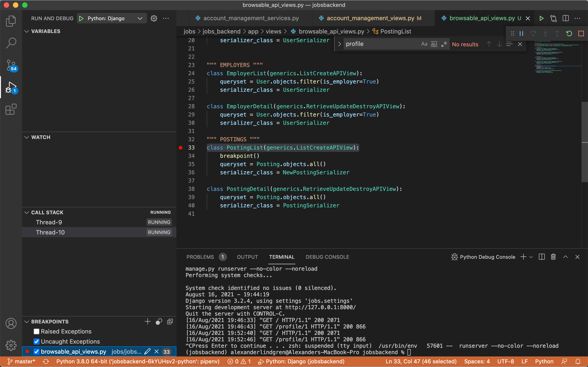Toggle match case in the search widget
588x367 pixels.
pyautogui.click(x=424, y=44)
